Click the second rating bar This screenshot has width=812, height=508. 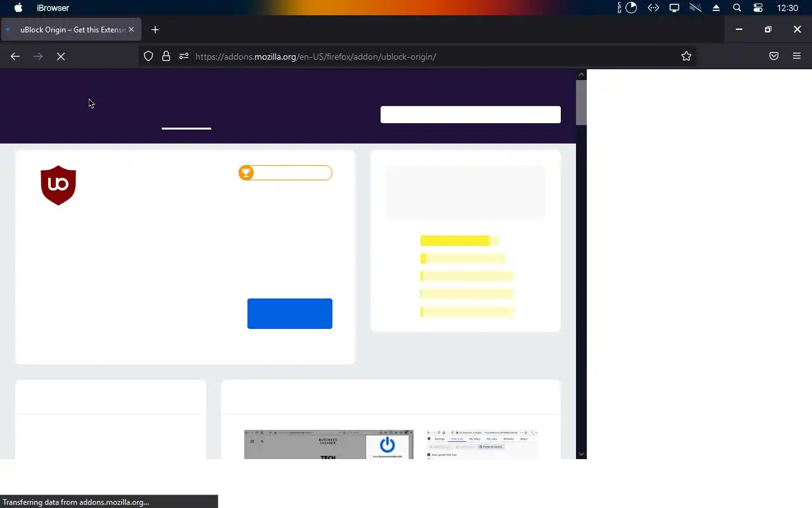point(462,258)
